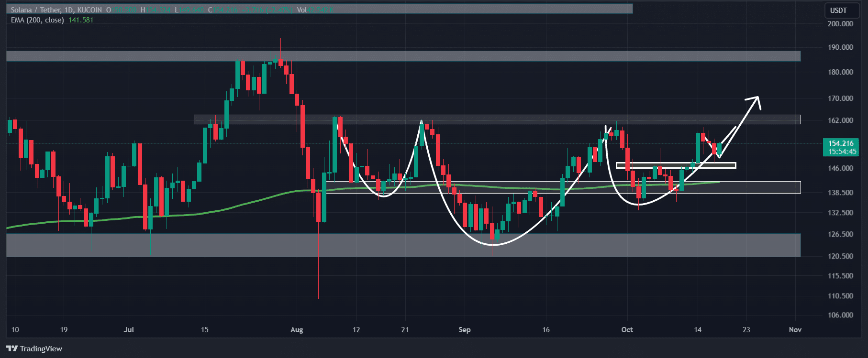This screenshot has width=868, height=358.
Task: Click the 106.000 price axis label
Action: click(x=840, y=315)
